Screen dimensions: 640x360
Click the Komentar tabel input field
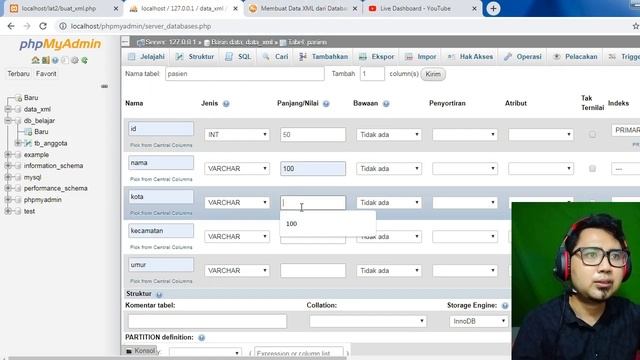point(207,321)
